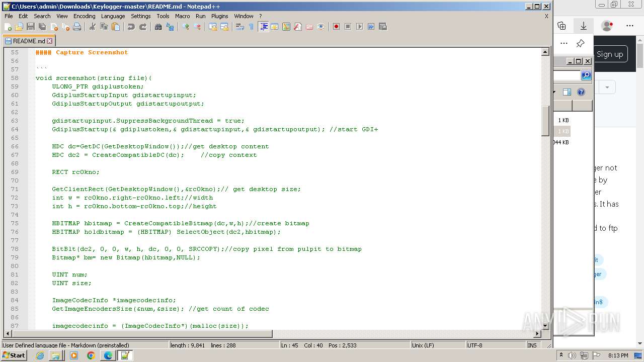
Task: Open the Language menu
Action: coord(113,16)
